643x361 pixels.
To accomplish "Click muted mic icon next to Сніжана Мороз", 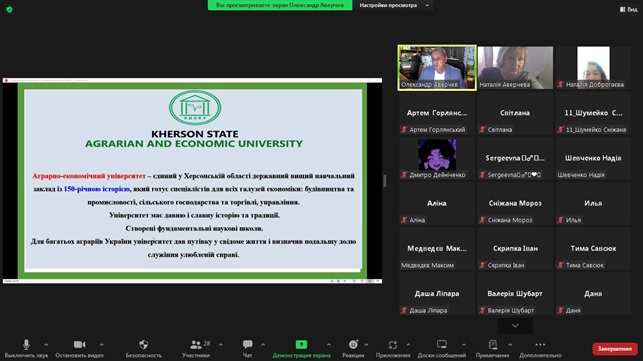I will click(x=483, y=220).
